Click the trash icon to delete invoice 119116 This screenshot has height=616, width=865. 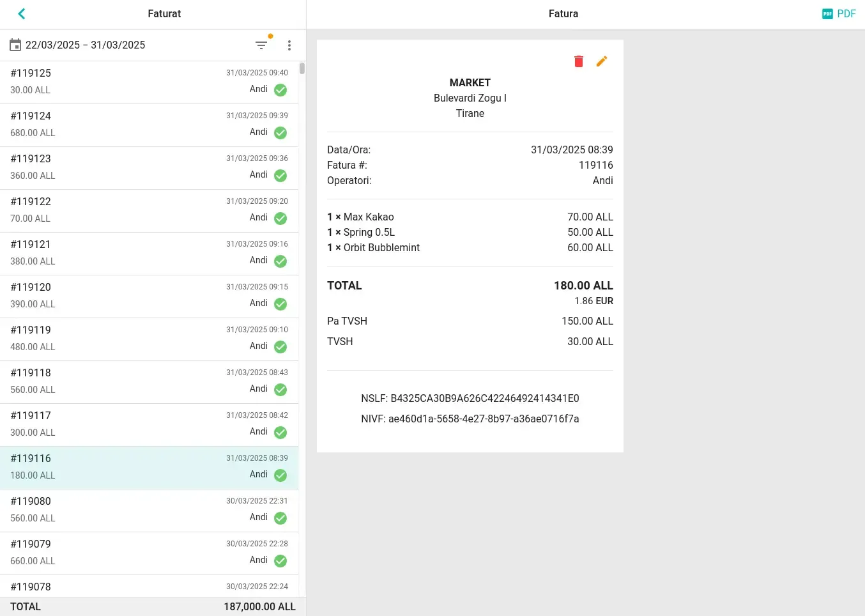pos(578,61)
